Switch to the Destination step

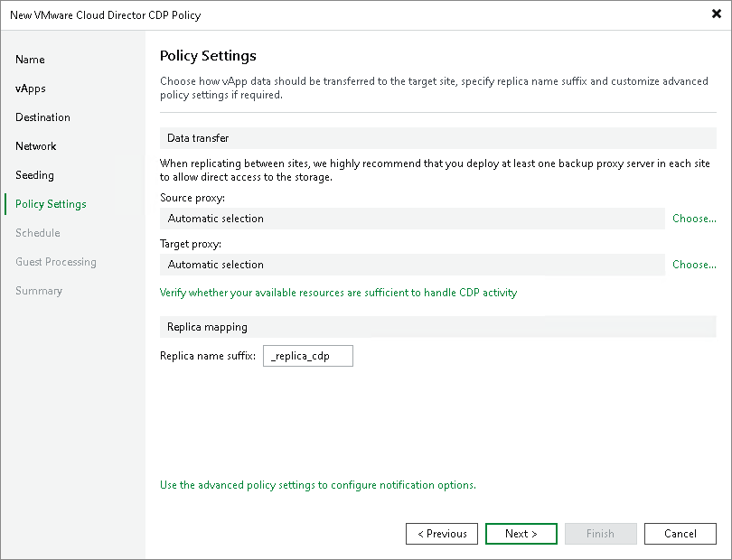(42, 117)
